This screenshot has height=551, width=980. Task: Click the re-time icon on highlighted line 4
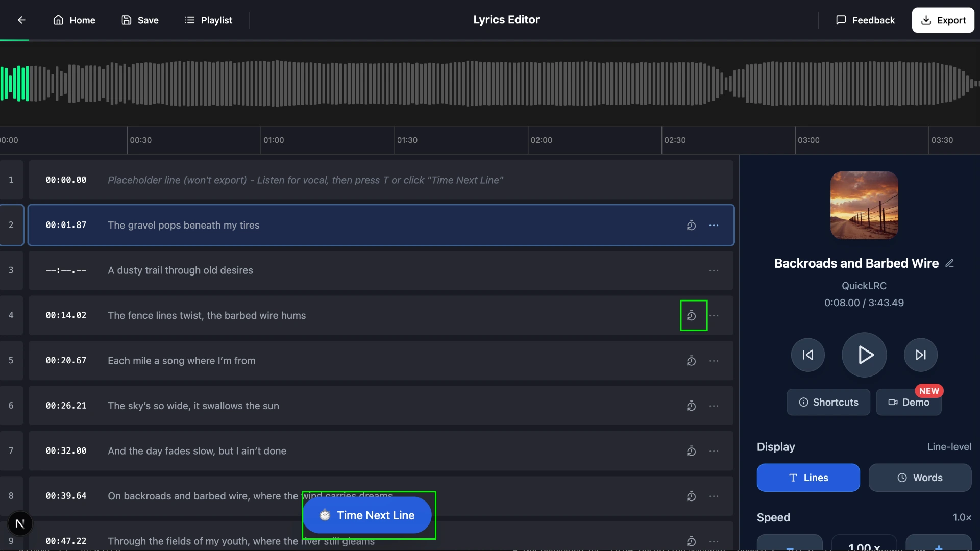pos(693,315)
